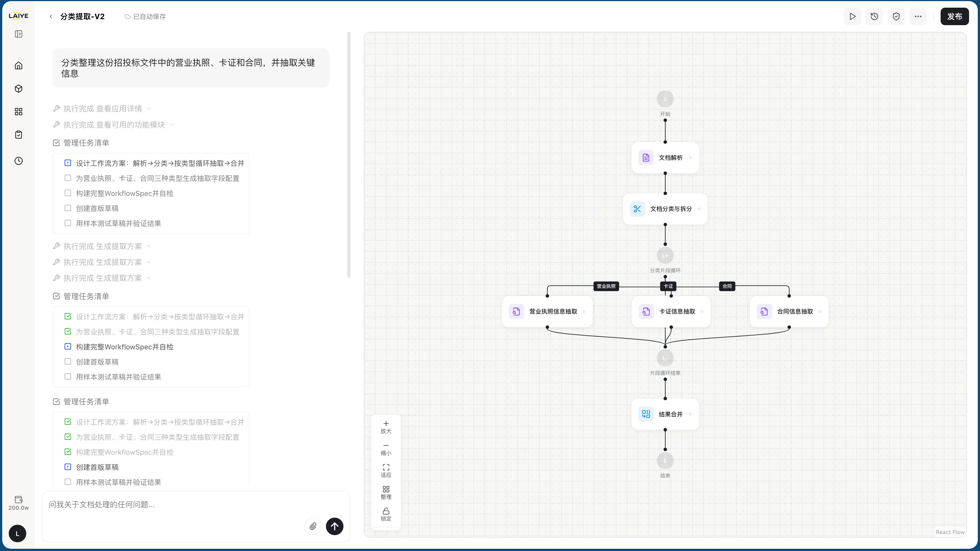Screen dimensions: 980x551
Task: Toggle in-progress 构建完整WorkflowSpec并自检 box, second list
Action: coord(68,346)
